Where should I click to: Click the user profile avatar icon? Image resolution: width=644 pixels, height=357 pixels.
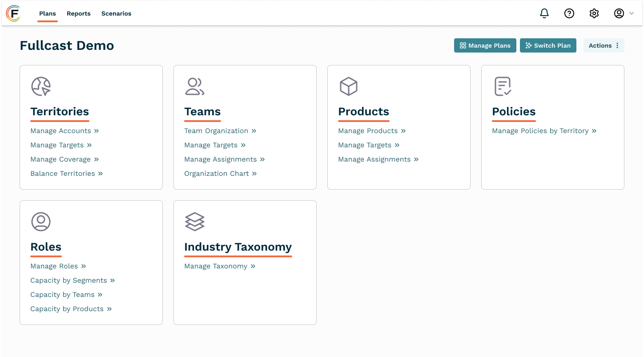pos(619,13)
